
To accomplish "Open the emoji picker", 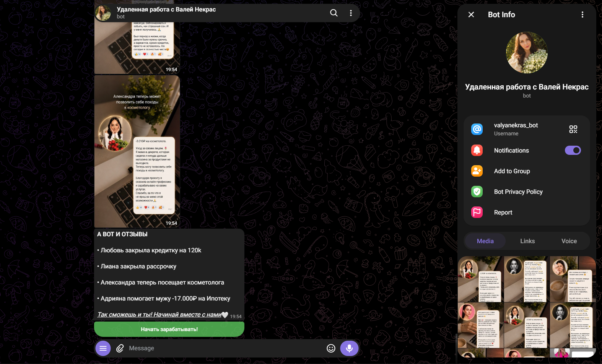I will [331, 348].
